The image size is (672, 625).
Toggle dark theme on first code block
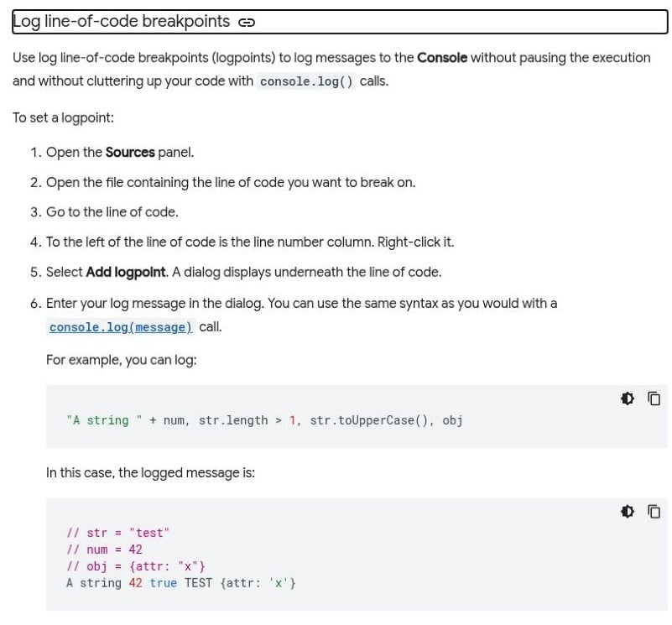point(628,398)
